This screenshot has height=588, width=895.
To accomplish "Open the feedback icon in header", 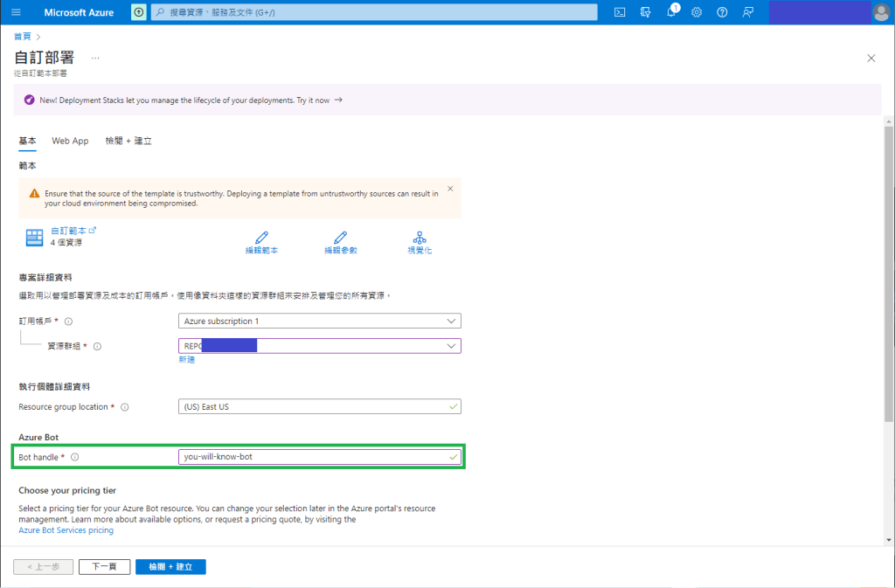I will 747,12.
